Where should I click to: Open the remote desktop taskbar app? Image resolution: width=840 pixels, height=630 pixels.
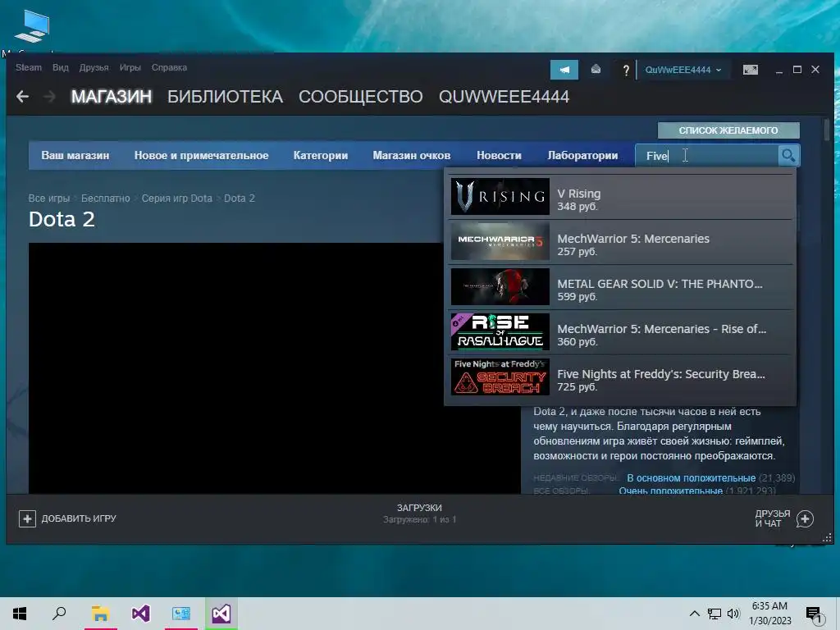(x=181, y=614)
